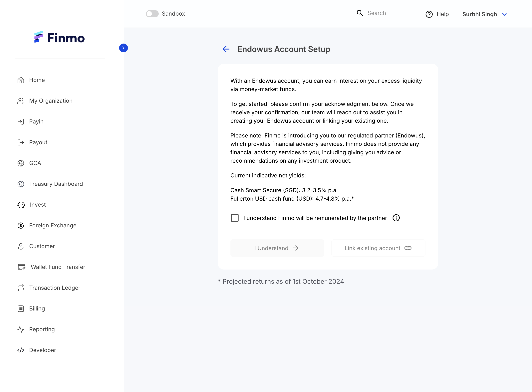
Task: Click the Payin arrow icon
Action: pyautogui.click(x=21, y=122)
